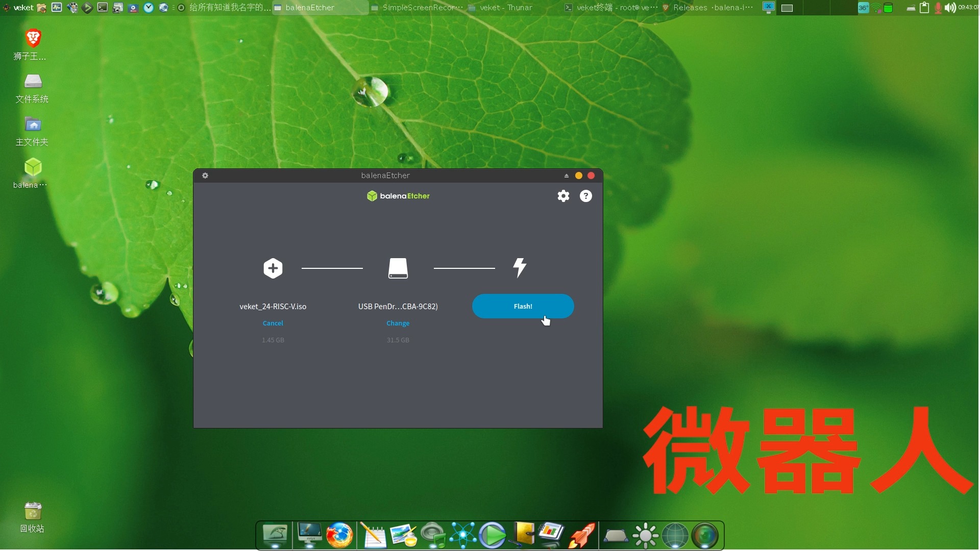Launch the rocket app from dock
This screenshot has width=980, height=551.
582,536
